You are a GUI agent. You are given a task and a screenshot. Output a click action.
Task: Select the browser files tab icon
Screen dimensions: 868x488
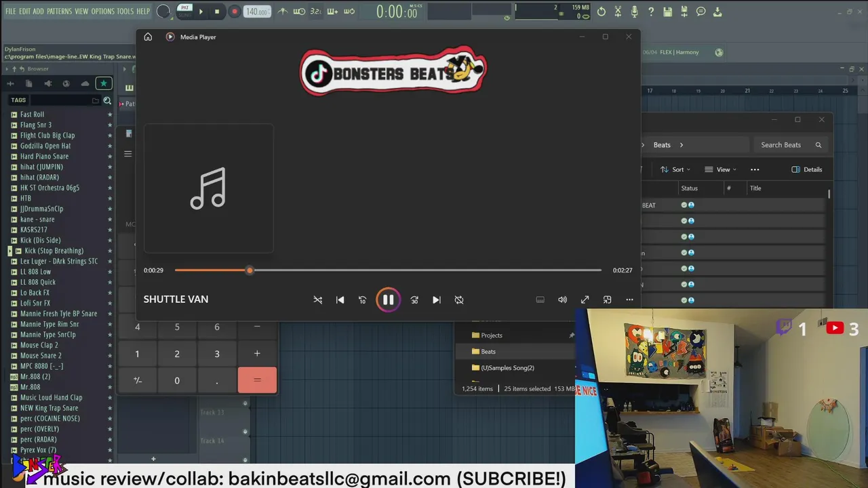[28, 83]
